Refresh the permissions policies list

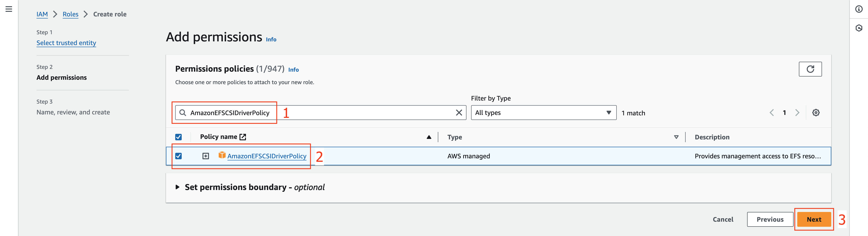pos(810,69)
